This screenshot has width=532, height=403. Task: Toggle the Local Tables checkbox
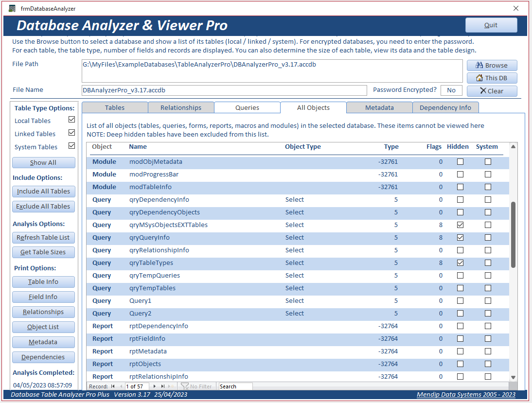click(x=71, y=120)
